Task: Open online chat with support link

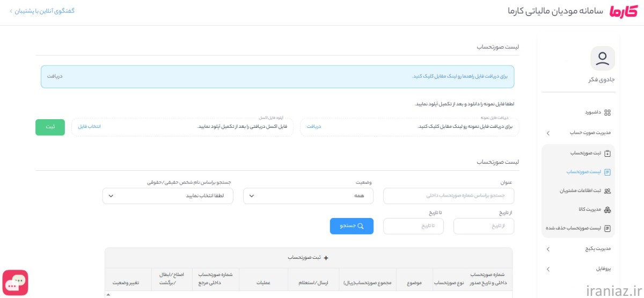Action: (42, 11)
